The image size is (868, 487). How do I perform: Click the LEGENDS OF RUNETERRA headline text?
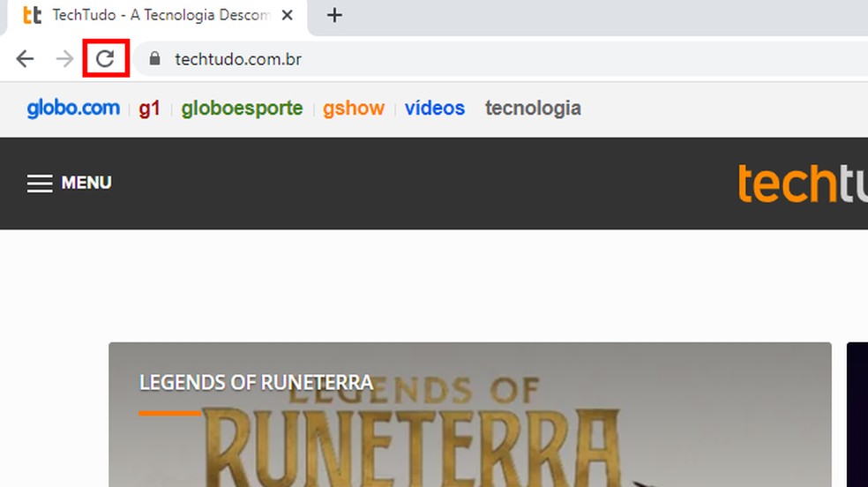[256, 382]
